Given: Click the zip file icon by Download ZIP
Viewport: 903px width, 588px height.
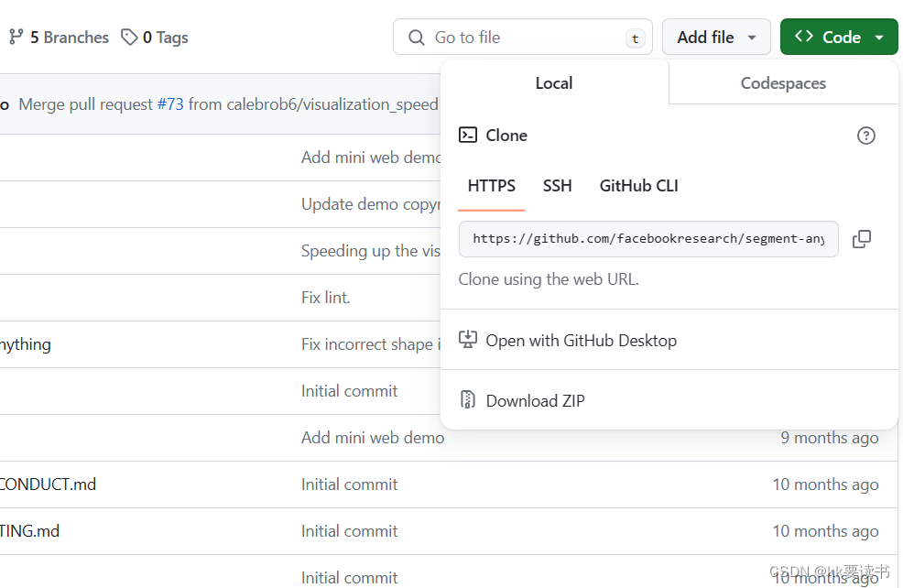Looking at the screenshot, I should click(468, 399).
